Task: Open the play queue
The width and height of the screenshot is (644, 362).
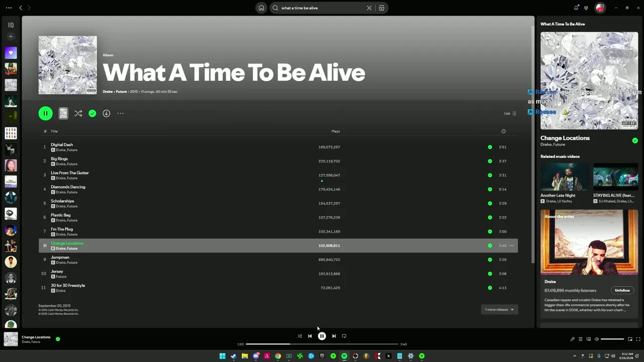Action: (580, 339)
